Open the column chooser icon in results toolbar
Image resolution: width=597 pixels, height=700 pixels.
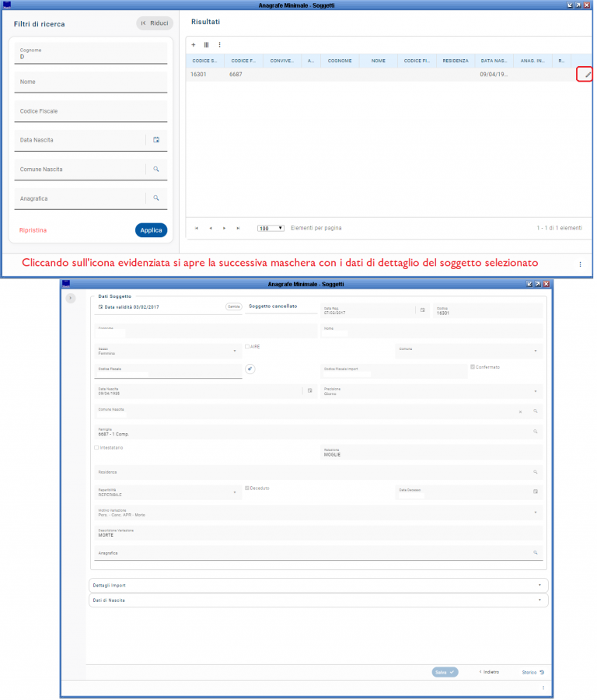(x=207, y=44)
